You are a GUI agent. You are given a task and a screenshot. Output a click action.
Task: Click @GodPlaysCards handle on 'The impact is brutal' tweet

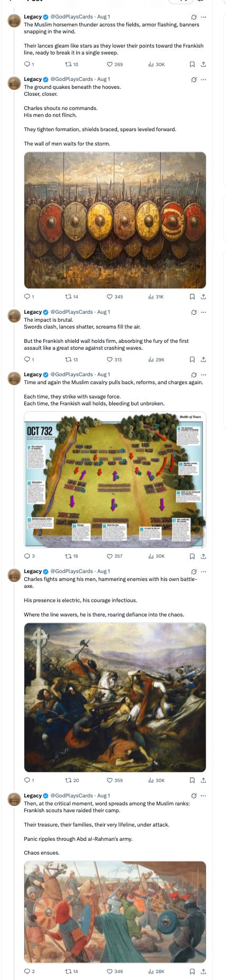[x=71, y=312]
